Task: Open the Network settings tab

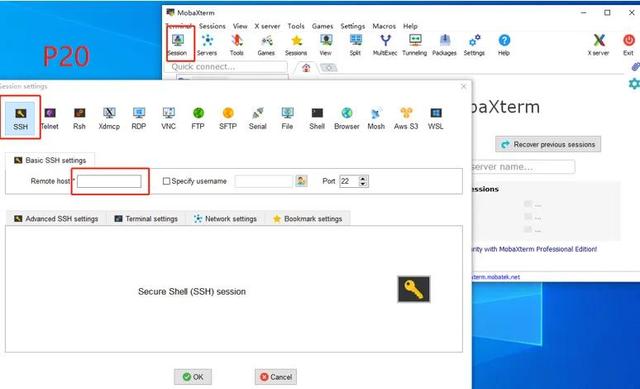Action: [225, 219]
